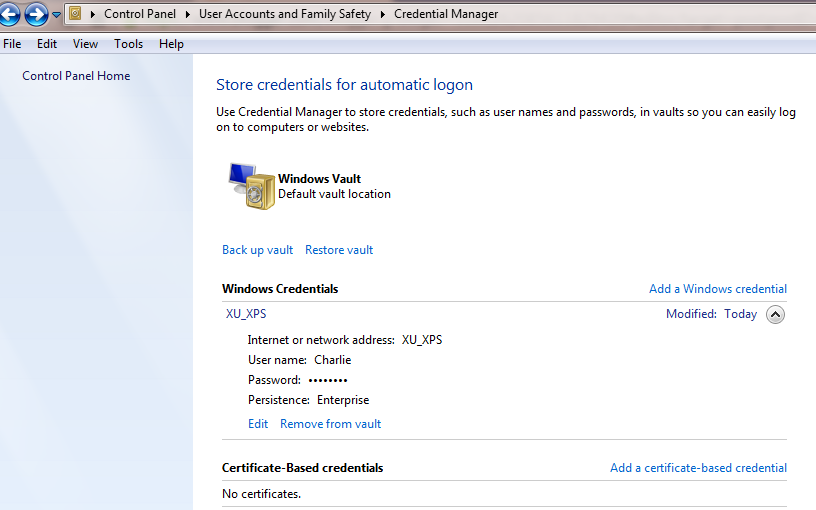Click the Persistence value Enterprise

click(x=343, y=400)
